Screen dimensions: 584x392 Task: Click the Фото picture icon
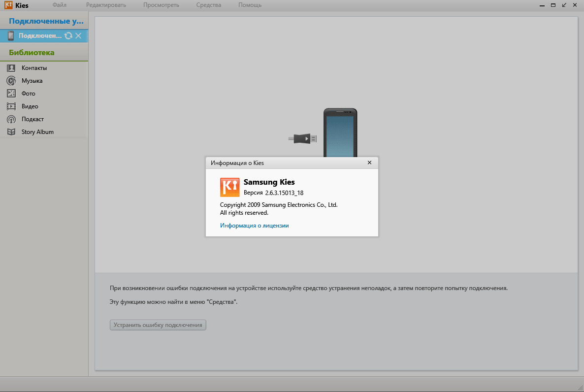[x=11, y=94]
